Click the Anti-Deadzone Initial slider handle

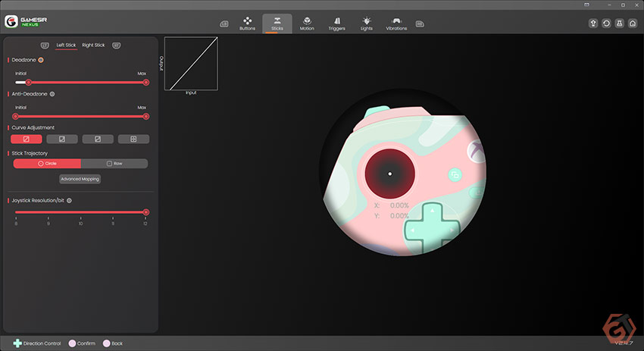[x=16, y=117]
